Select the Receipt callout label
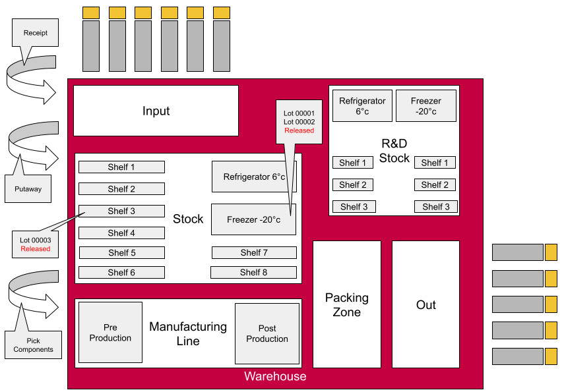 tap(35, 33)
